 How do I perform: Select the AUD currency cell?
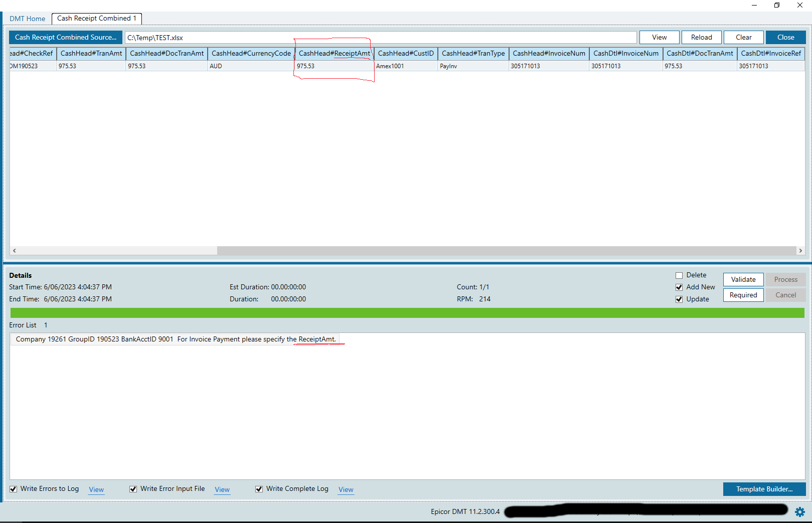[x=251, y=66]
